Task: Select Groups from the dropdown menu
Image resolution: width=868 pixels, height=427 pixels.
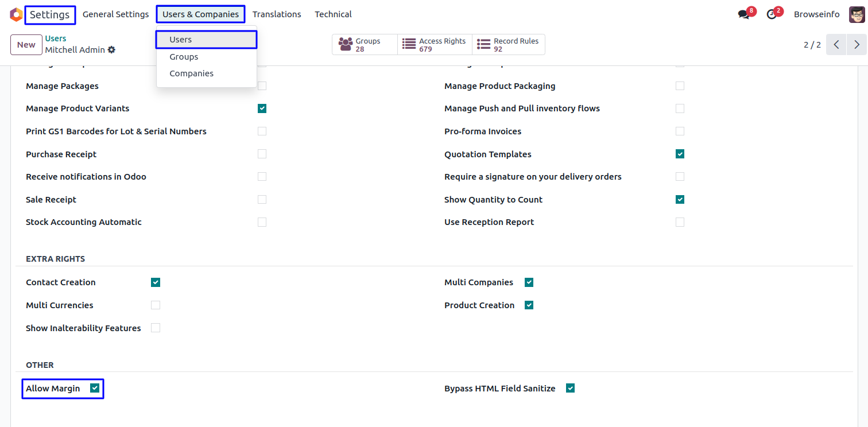Action: tap(184, 57)
